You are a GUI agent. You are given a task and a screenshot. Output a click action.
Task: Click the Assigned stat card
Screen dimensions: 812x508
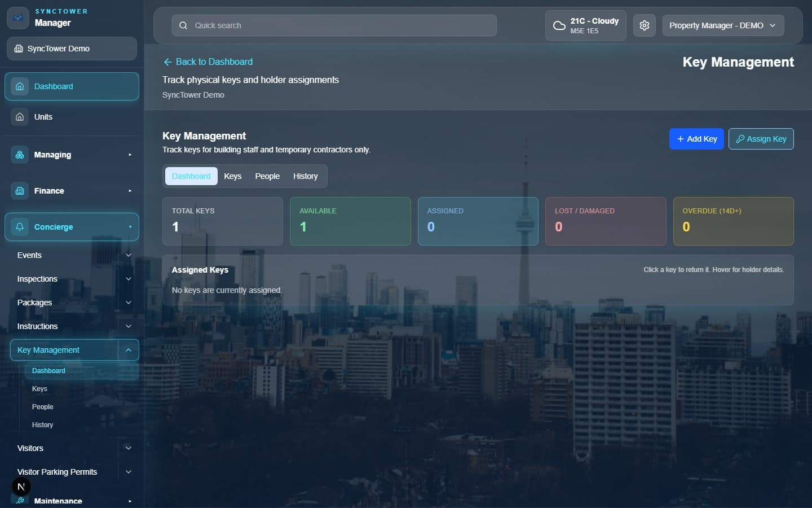point(478,221)
